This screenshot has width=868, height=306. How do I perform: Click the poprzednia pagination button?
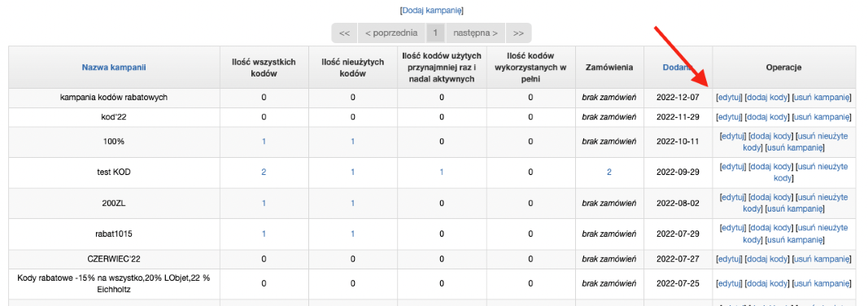click(391, 33)
